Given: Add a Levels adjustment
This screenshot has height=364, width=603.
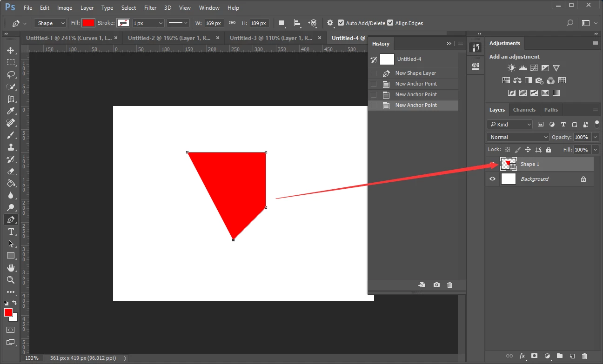Looking at the screenshot, I should pyautogui.click(x=523, y=68).
